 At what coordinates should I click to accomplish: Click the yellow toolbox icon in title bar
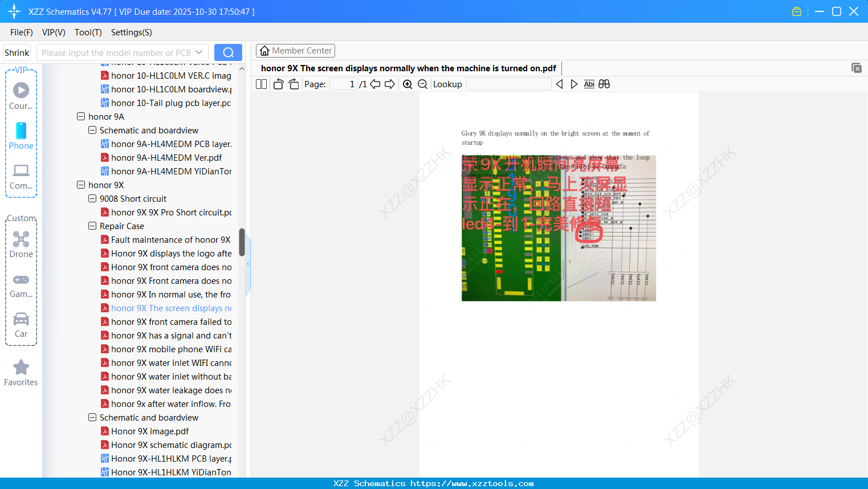[797, 11]
